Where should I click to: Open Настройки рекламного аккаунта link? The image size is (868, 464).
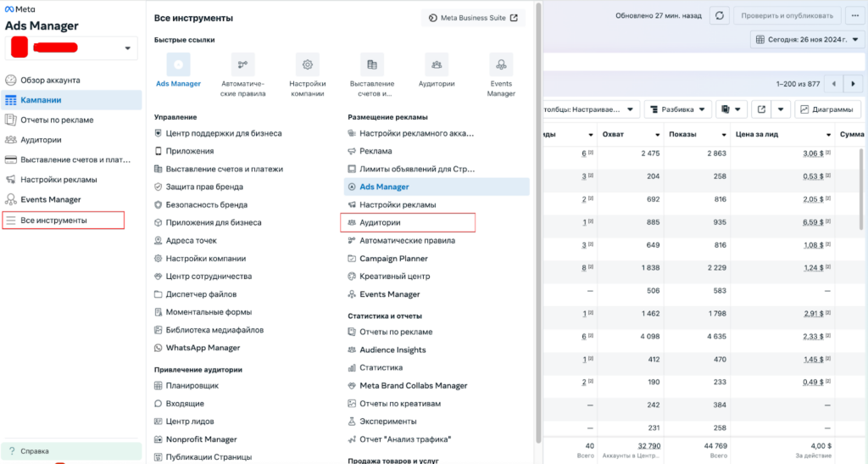(x=411, y=133)
